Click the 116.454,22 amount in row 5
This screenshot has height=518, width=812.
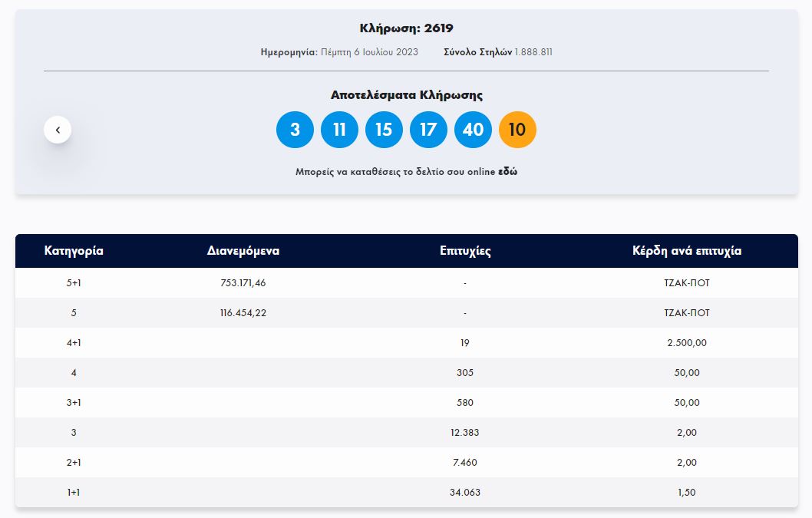[243, 313]
